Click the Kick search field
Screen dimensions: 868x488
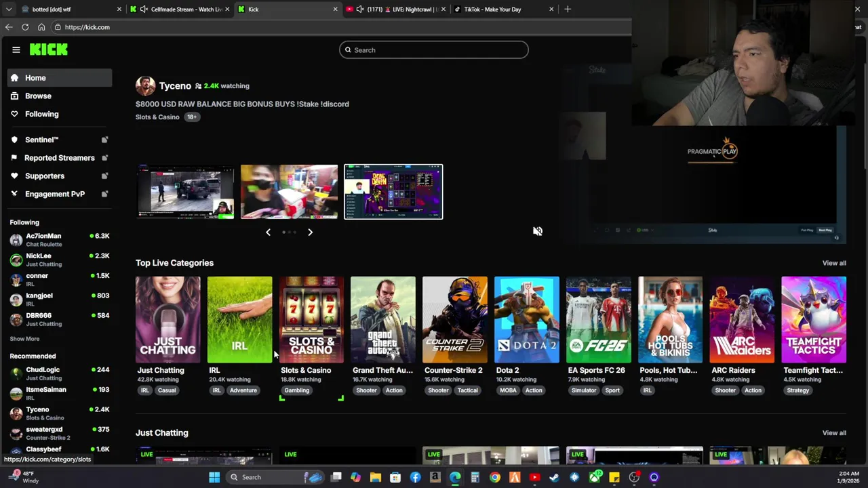[x=434, y=50]
